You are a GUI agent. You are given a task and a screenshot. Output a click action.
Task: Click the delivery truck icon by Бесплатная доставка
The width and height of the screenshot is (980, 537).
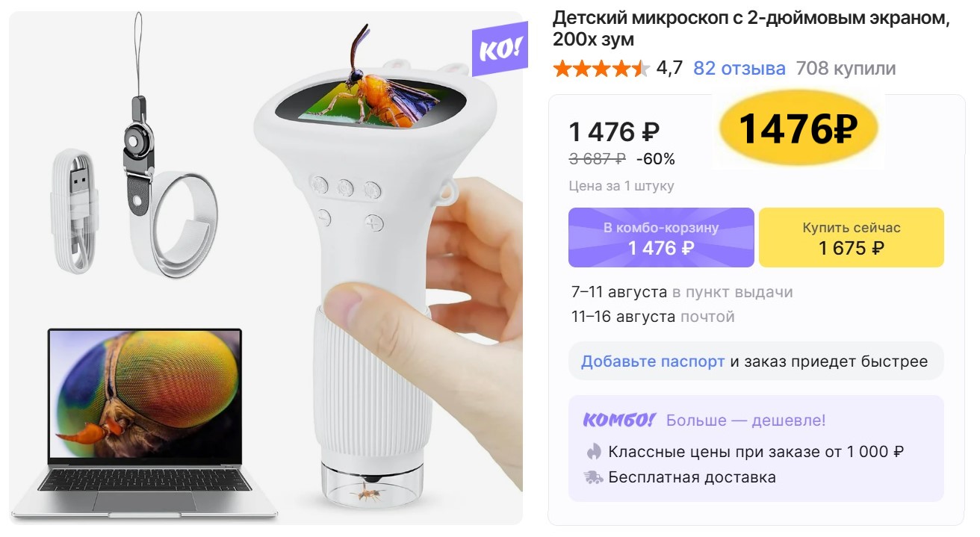pos(594,477)
